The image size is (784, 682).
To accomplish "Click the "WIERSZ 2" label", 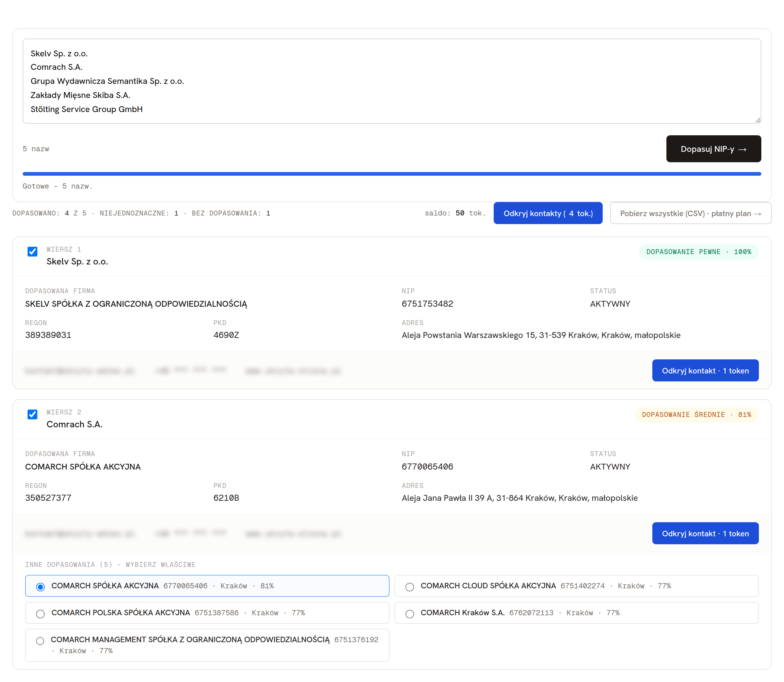I will [64, 412].
